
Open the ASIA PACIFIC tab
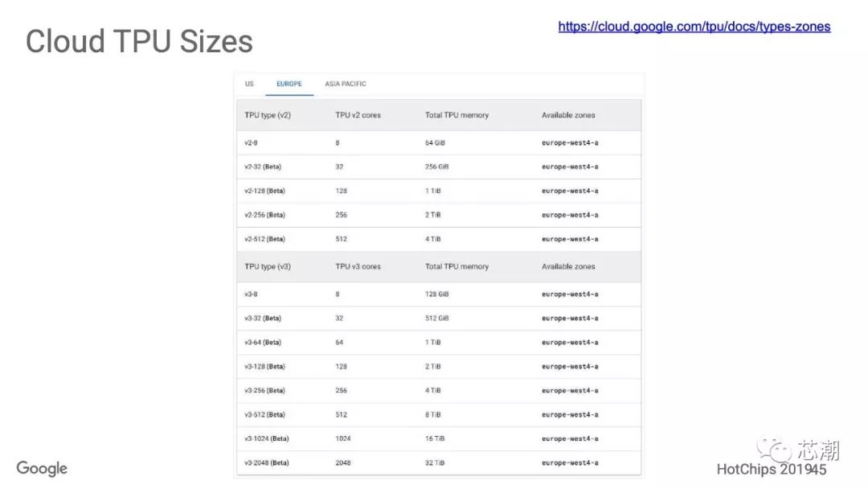click(x=346, y=84)
